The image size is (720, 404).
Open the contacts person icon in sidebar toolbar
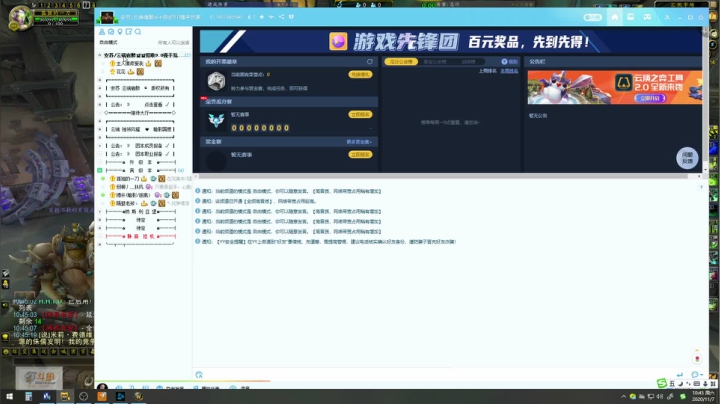point(102,32)
